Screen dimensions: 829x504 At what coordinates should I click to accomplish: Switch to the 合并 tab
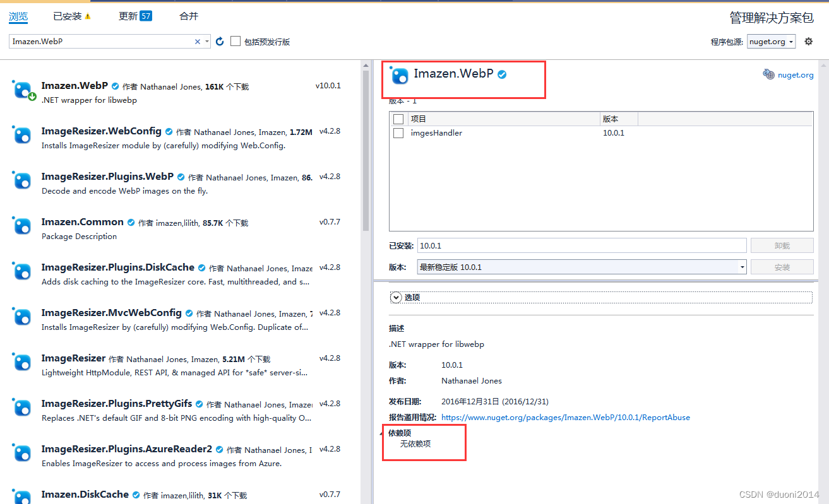[189, 16]
